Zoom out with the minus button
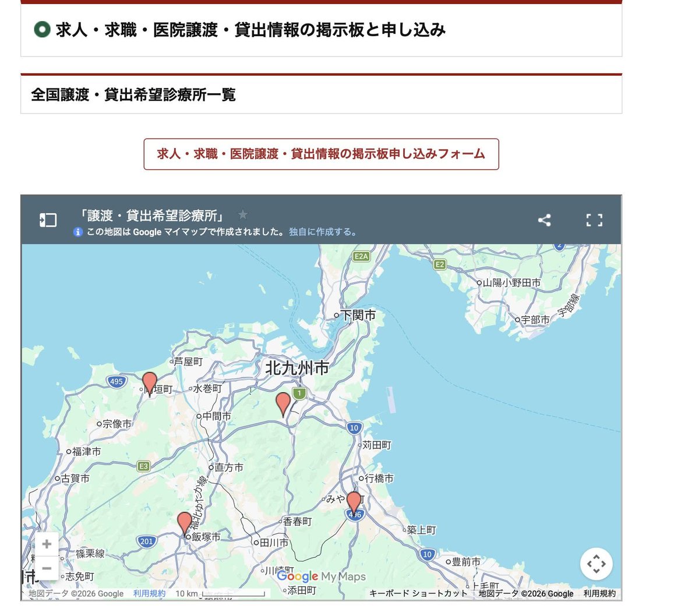The width and height of the screenshot is (699, 616). click(x=47, y=568)
